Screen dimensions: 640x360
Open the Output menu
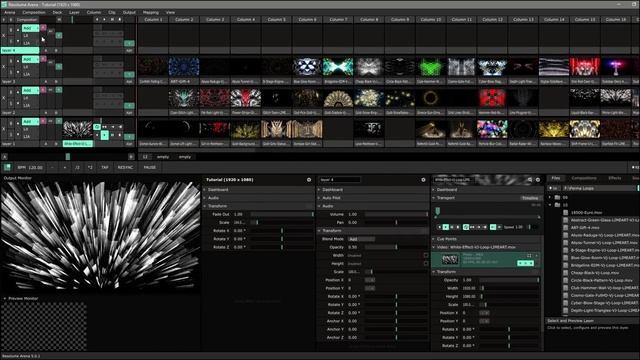pyautogui.click(x=129, y=12)
